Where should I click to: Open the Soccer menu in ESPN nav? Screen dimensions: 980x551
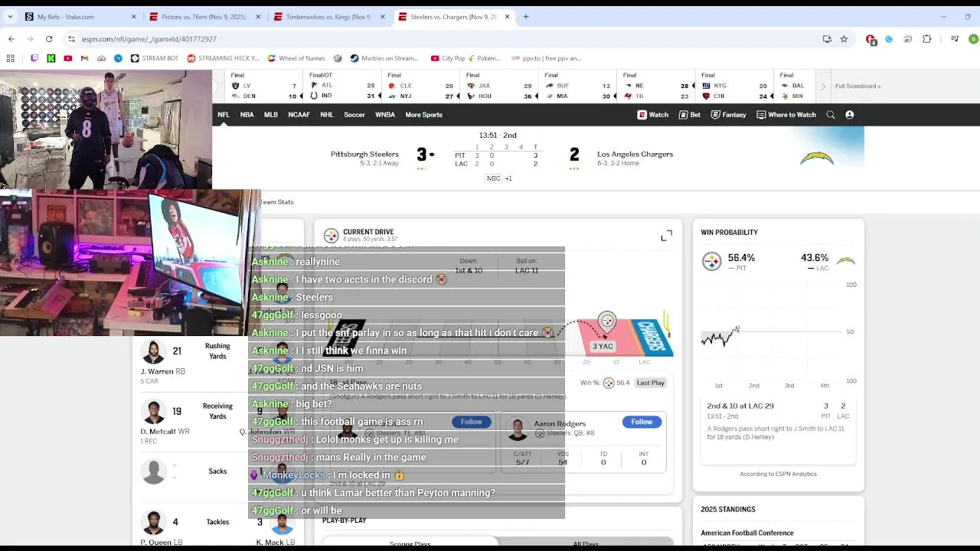click(354, 115)
